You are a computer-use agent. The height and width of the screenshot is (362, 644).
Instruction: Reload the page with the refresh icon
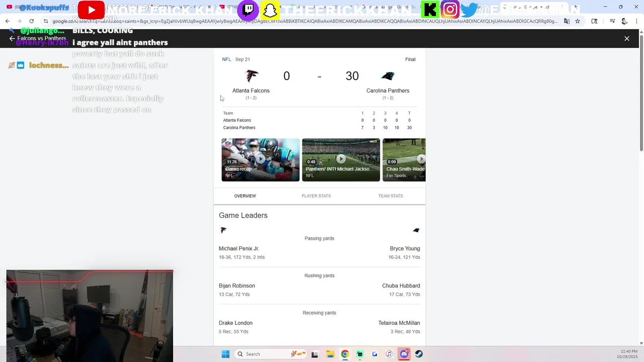point(31,21)
